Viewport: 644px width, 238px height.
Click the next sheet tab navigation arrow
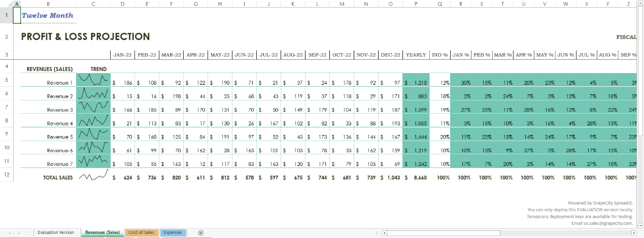click(x=19, y=233)
